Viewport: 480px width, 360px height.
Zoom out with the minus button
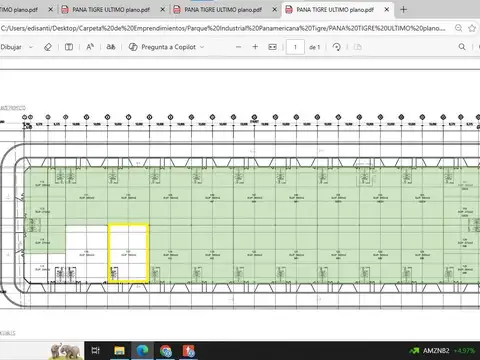pyautogui.click(x=238, y=47)
